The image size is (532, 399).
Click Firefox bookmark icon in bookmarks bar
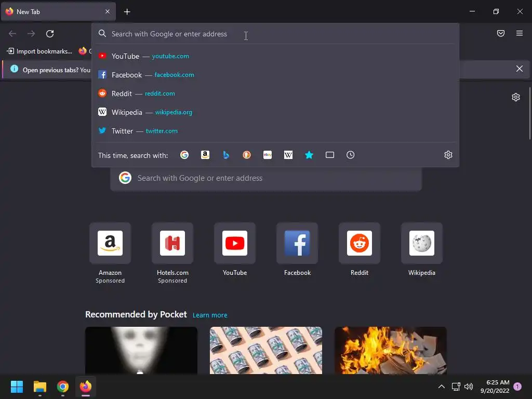point(83,51)
